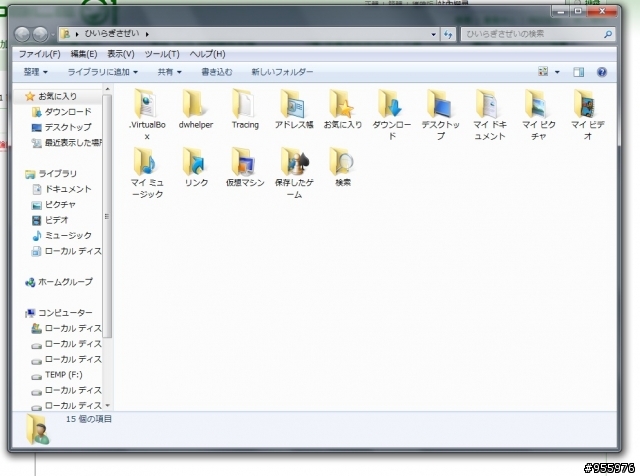
Task: Toggle the preview pane button
Action: (578, 72)
